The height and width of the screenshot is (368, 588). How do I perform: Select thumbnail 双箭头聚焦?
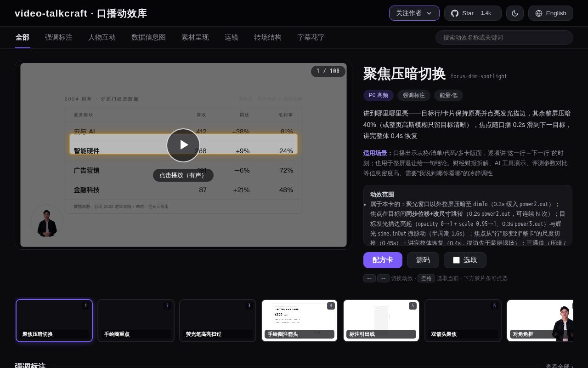tap(463, 321)
